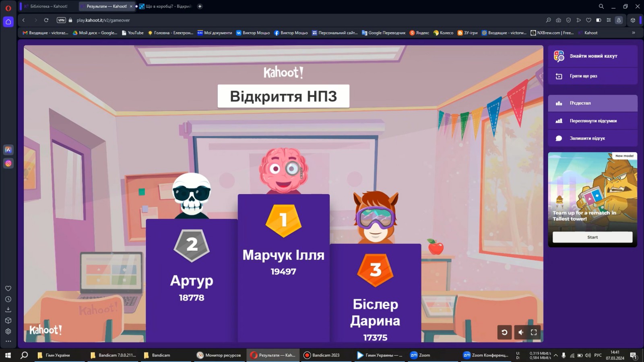The image size is (644, 362).
Task: Switch the РУС input language indicator
Action: (x=598, y=355)
